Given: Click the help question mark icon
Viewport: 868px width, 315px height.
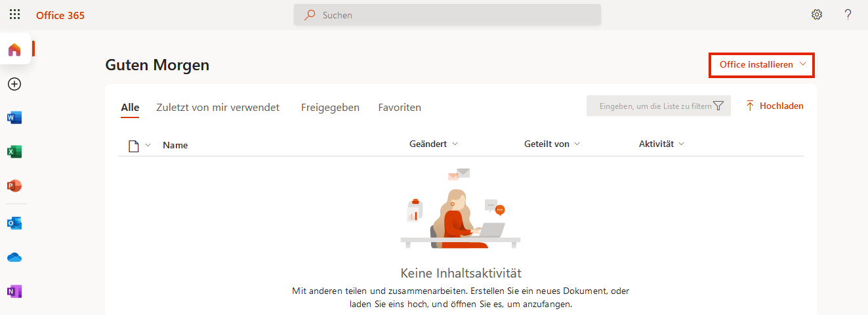Looking at the screenshot, I should point(848,14).
